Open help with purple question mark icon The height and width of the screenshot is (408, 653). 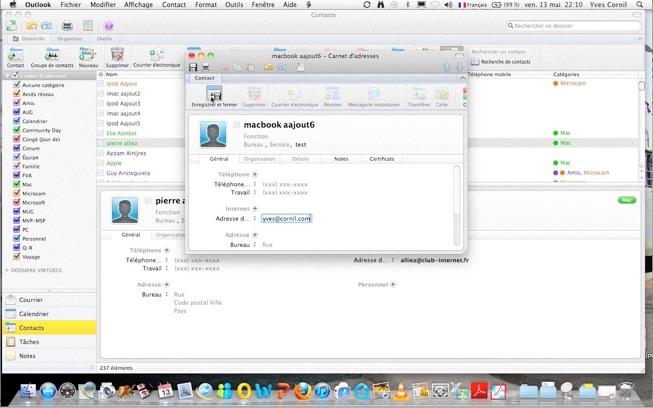[109, 26]
